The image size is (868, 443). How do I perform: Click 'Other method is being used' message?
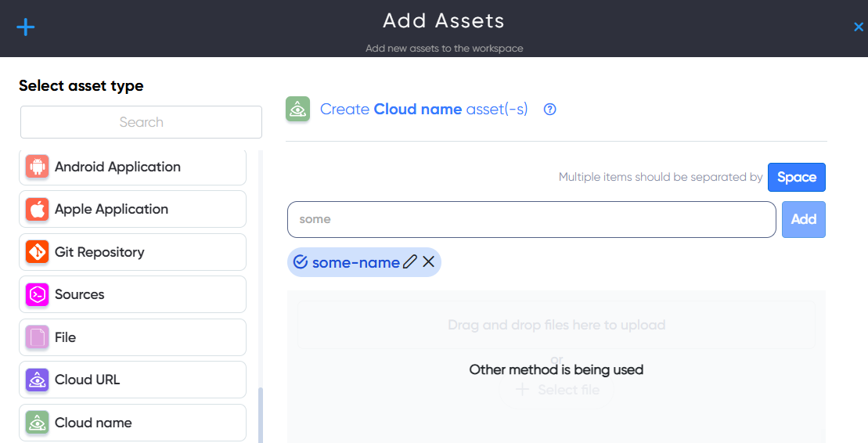pos(556,369)
